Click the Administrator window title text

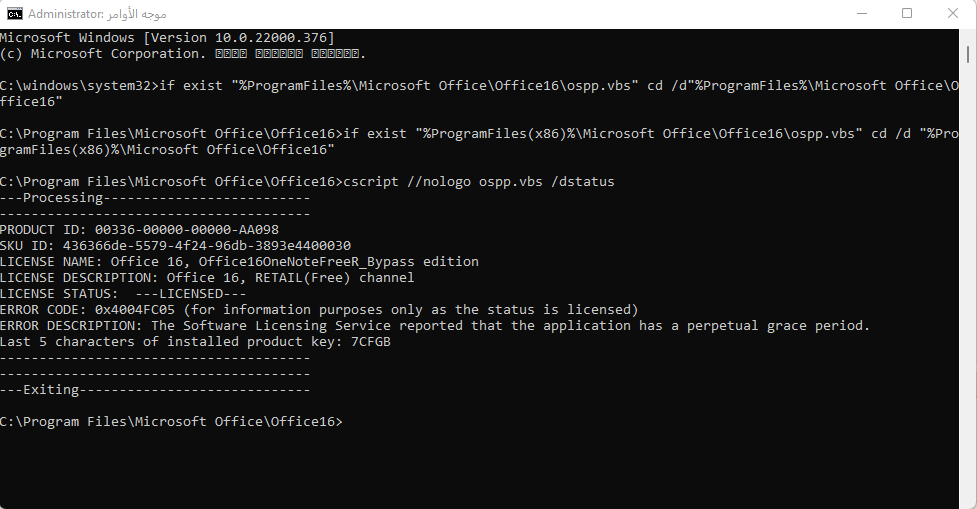(x=97, y=14)
